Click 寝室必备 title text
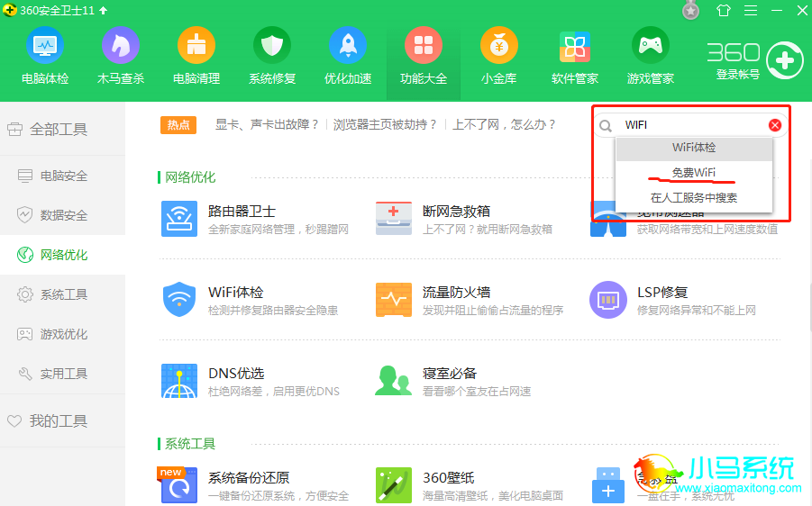Image resolution: width=812 pixels, height=506 pixels. (x=450, y=374)
